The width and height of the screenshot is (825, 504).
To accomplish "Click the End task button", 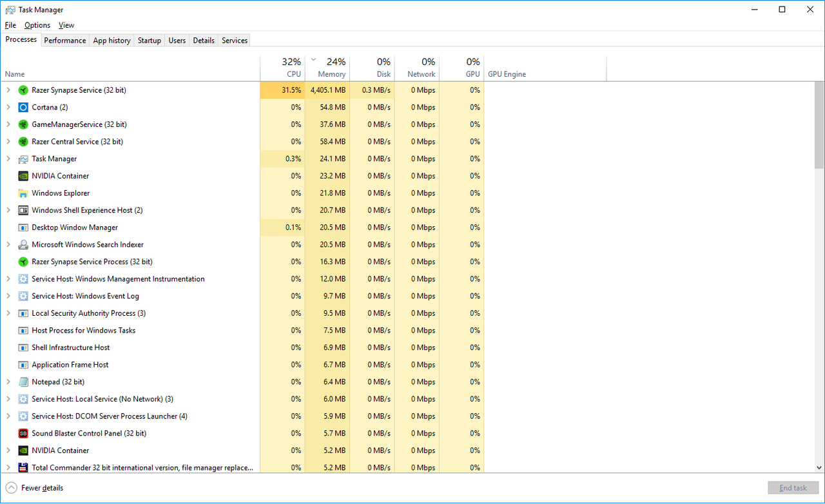I will [x=793, y=488].
